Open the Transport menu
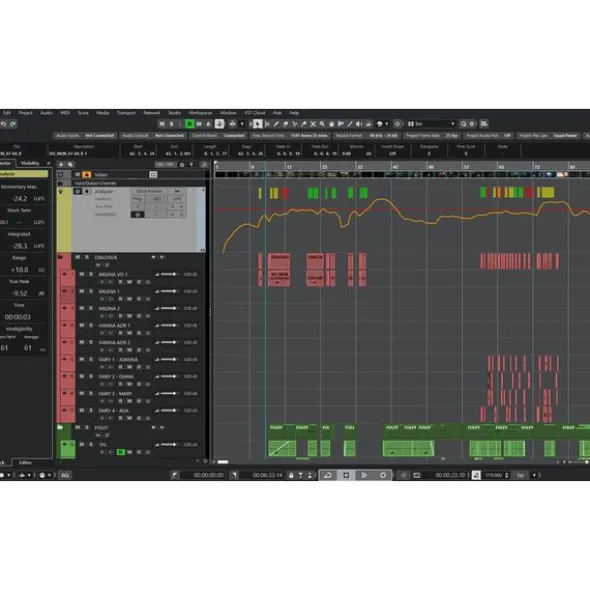This screenshot has height=591, width=590. tap(126, 113)
